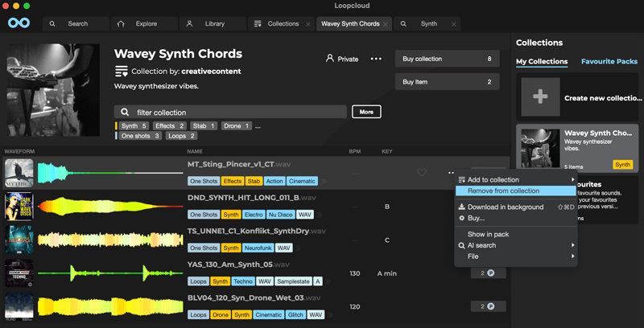Click the MYTHICA pack artwork thumbnail
The image size is (644, 328).
pyautogui.click(x=19, y=173)
